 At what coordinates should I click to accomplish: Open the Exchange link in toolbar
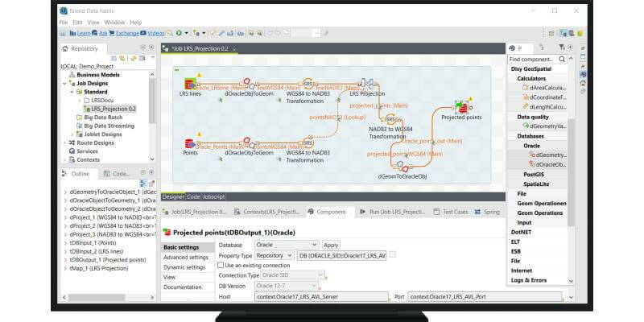pyautogui.click(x=127, y=33)
